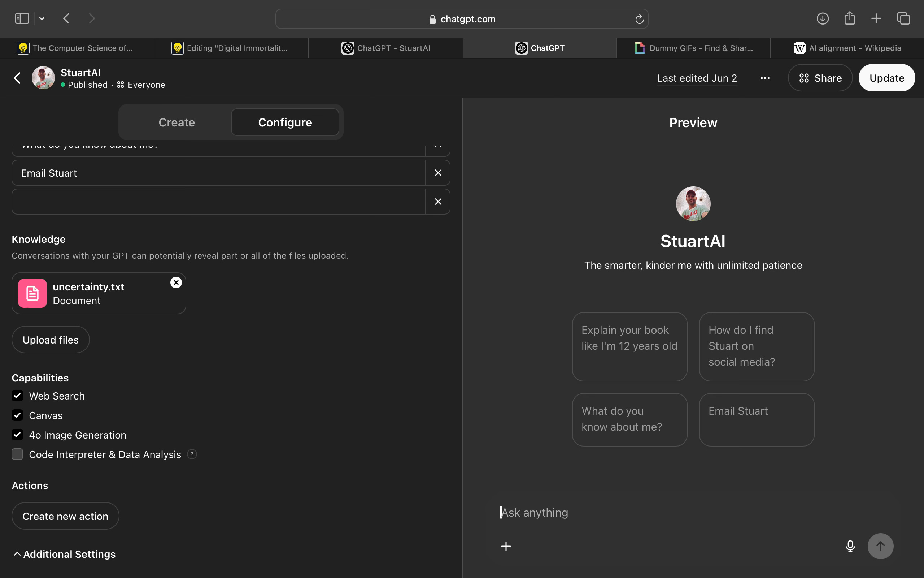
Task: Toggle the Safari sidebar icon
Action: (22, 18)
